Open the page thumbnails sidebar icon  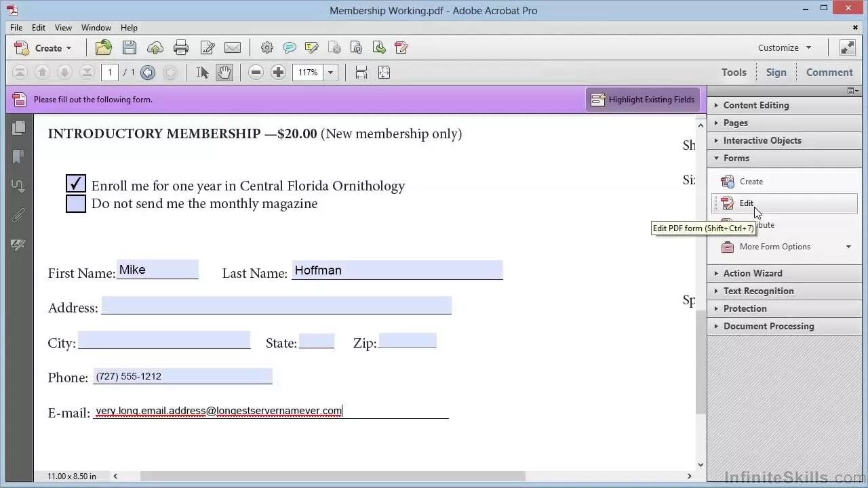18,127
